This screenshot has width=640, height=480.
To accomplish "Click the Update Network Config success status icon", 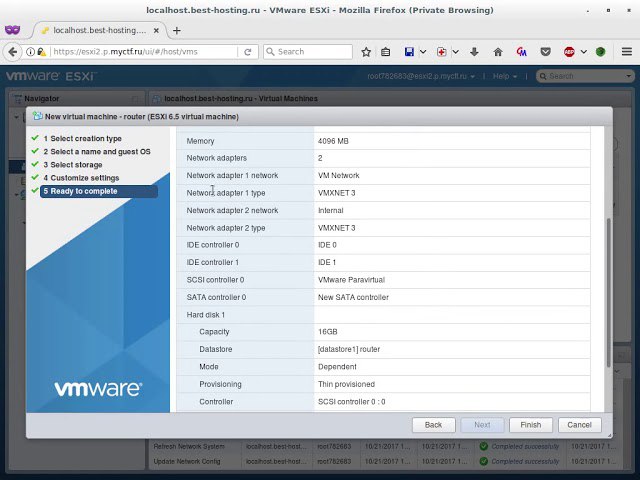I will [x=484, y=461].
